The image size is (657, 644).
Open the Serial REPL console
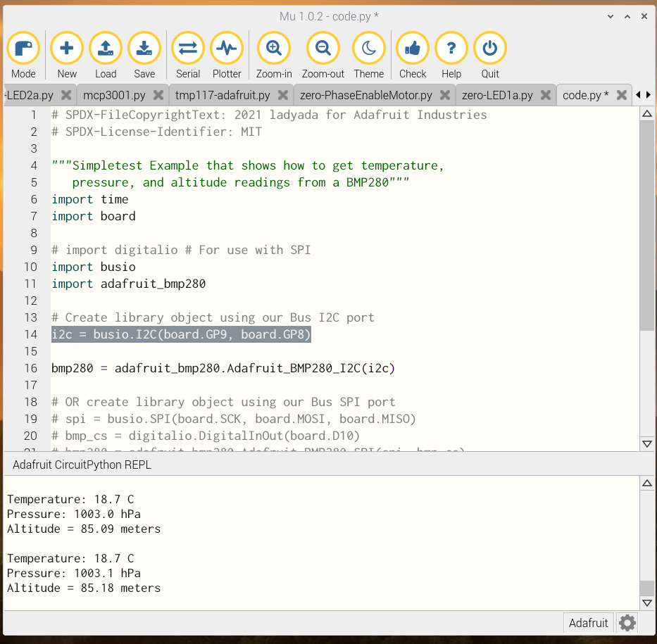click(x=187, y=48)
